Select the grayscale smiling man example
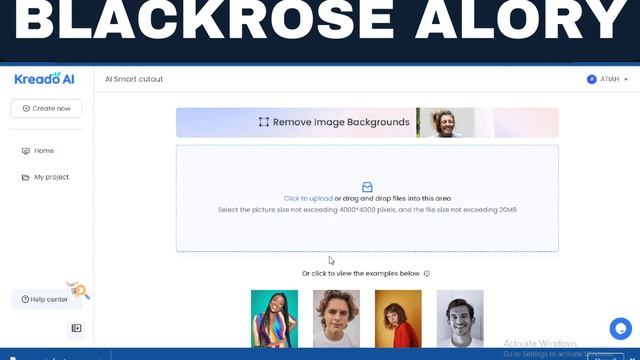 [460, 319]
